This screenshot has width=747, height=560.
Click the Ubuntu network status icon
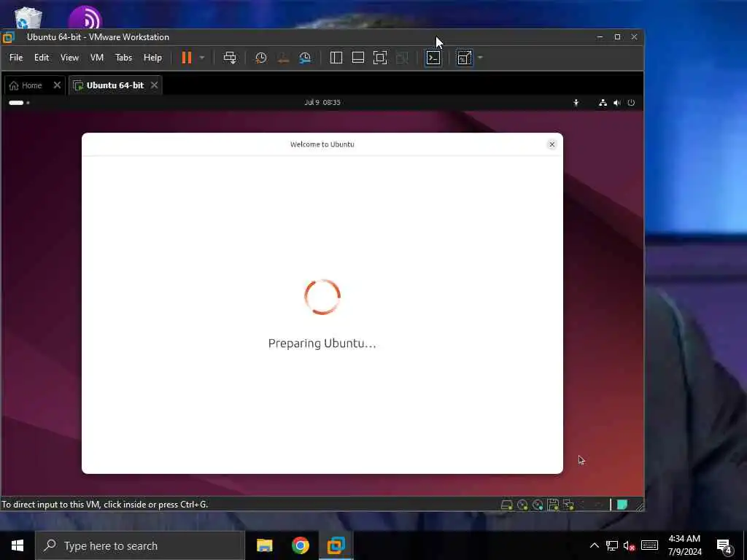click(603, 102)
